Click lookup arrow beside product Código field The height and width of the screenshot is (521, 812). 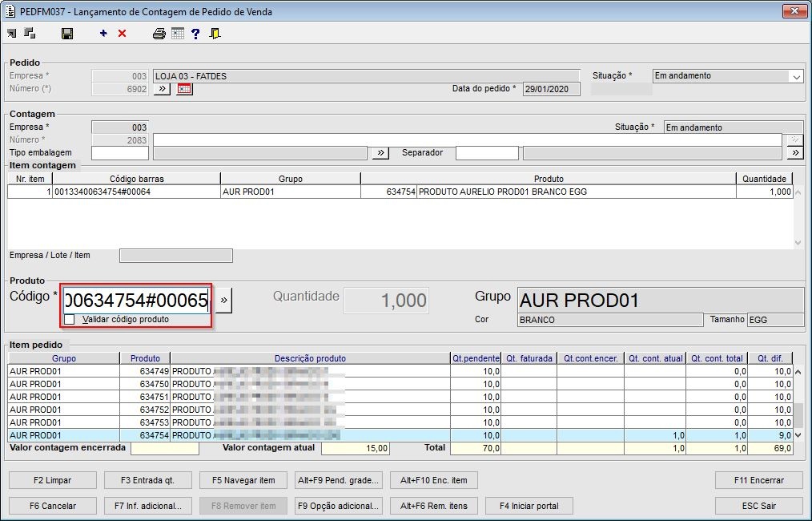point(223,301)
